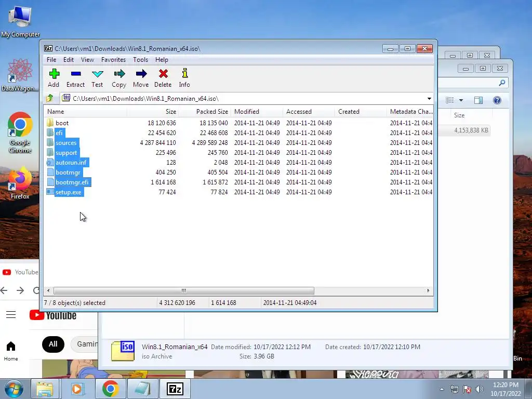The image size is (532, 399).
Task: Open the Favorites menu
Action: click(x=113, y=60)
